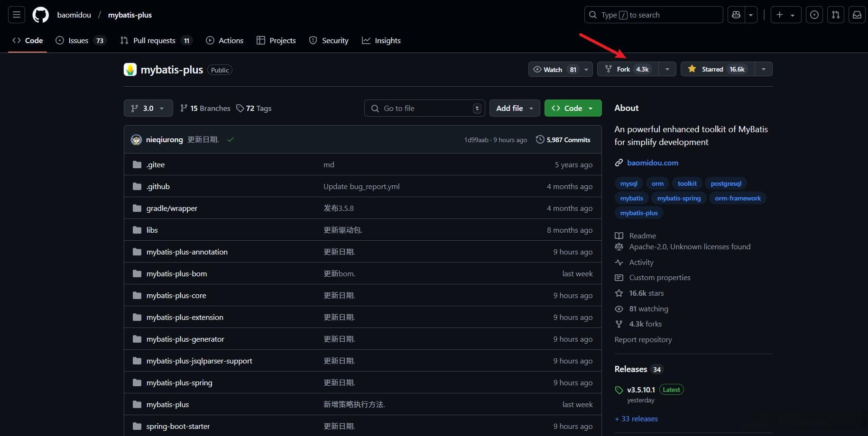This screenshot has height=436, width=868.
Task: Select the mysql topic tag
Action: pos(629,183)
